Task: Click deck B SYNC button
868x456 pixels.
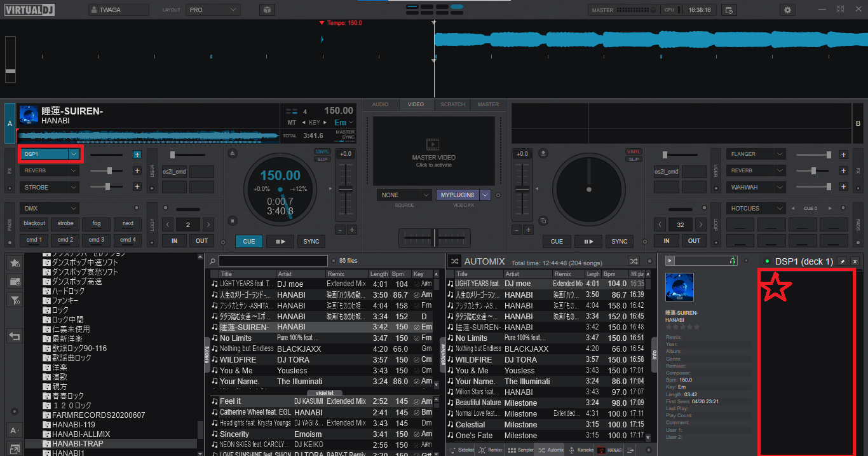Action: pos(620,241)
